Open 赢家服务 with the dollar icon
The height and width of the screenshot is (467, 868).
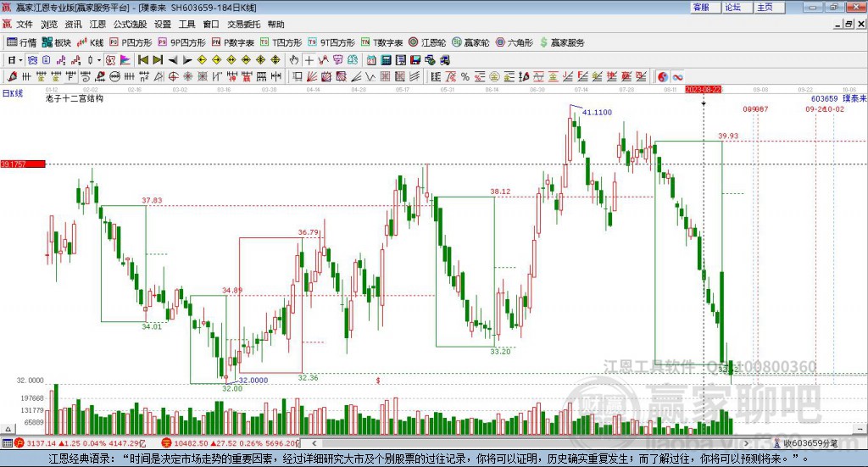click(561, 42)
